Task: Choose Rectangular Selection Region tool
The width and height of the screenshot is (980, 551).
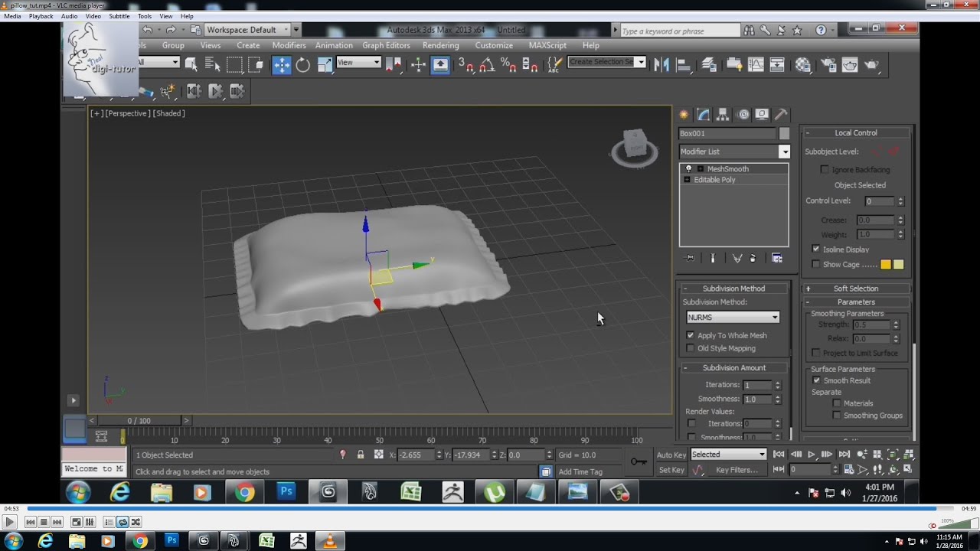Action: point(234,66)
